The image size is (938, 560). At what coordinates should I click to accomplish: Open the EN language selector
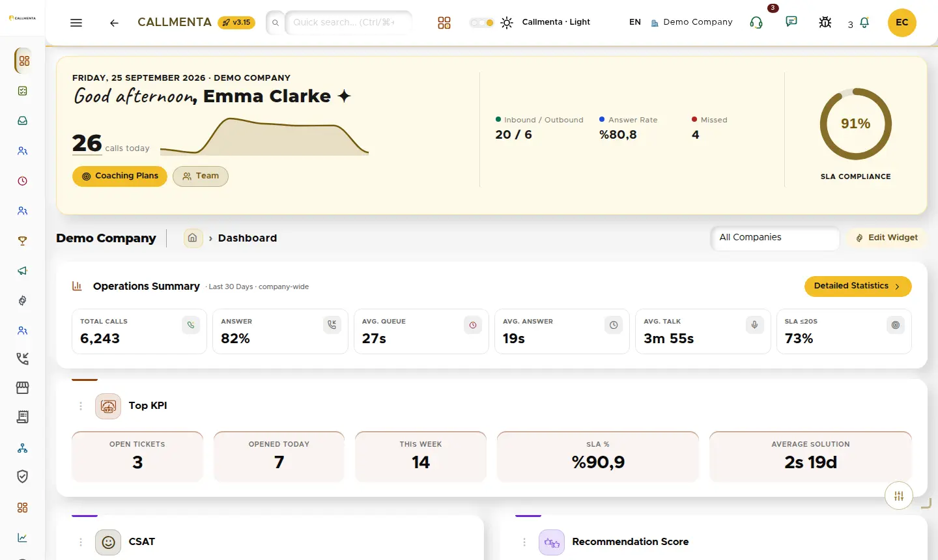[x=635, y=22]
